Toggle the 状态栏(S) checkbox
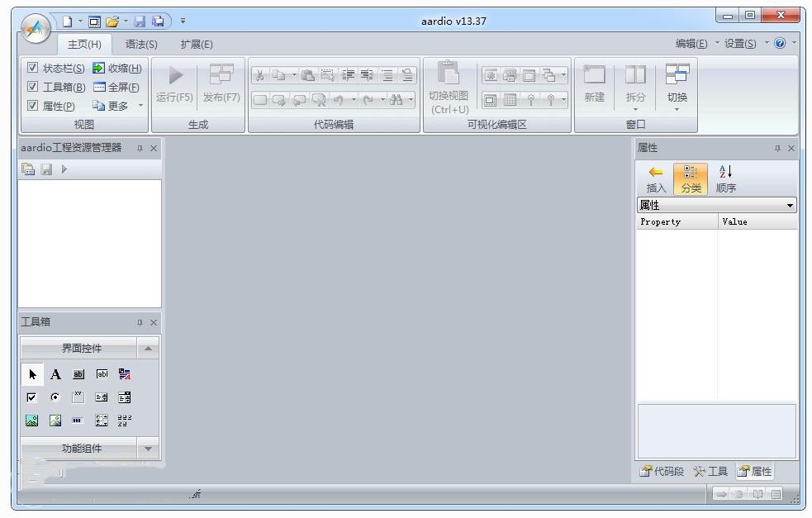Image resolution: width=812 pixels, height=518 pixels. coord(32,68)
